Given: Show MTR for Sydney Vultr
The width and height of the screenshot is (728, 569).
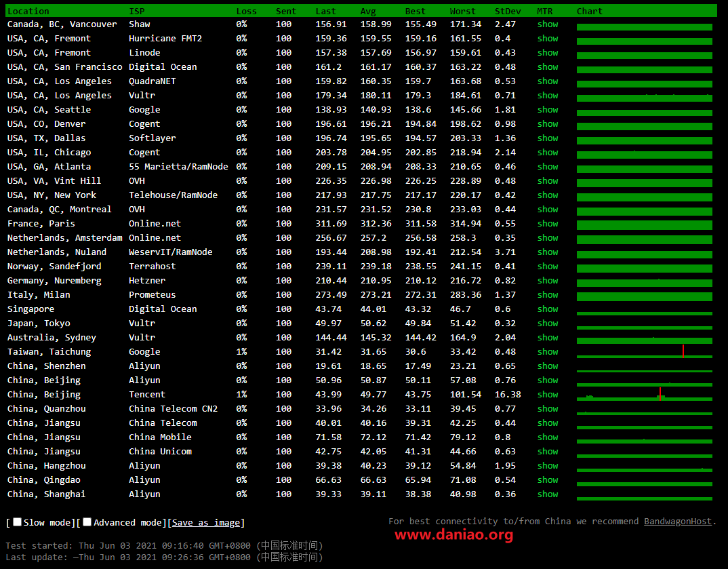Looking at the screenshot, I should pyautogui.click(x=548, y=338).
